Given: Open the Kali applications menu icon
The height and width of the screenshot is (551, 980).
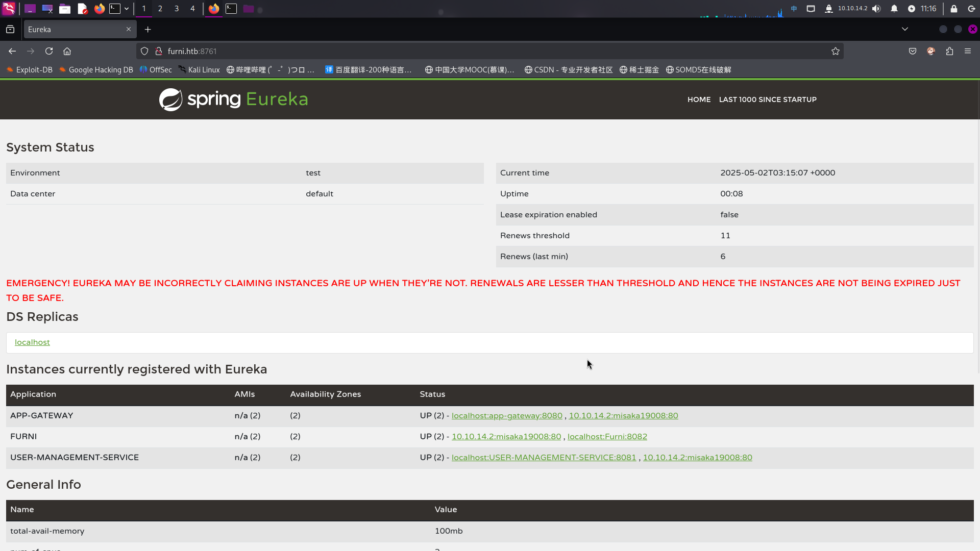Looking at the screenshot, I should [x=9, y=9].
